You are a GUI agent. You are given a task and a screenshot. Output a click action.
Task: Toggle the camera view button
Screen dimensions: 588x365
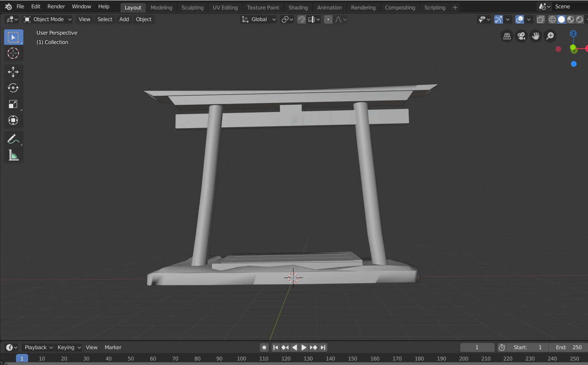pyautogui.click(x=521, y=36)
